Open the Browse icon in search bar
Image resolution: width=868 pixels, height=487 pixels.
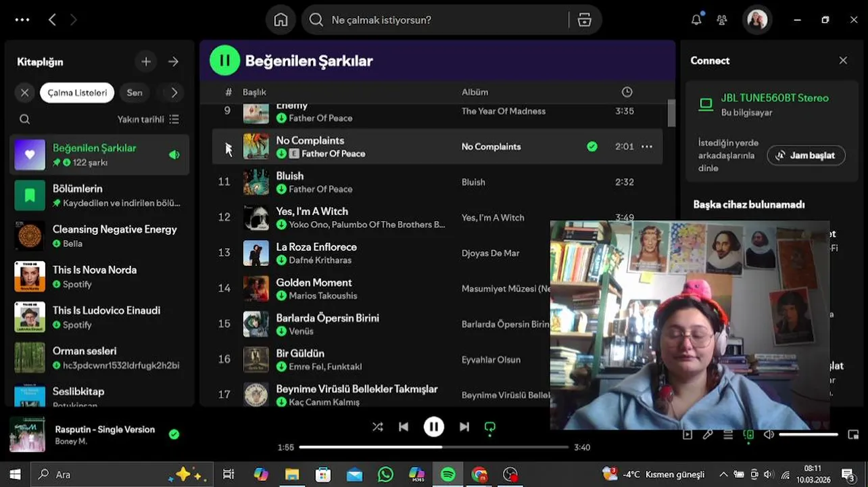point(585,20)
